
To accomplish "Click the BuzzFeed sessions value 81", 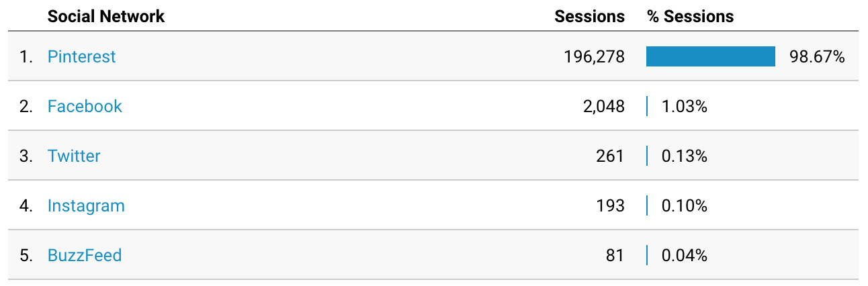I will [x=615, y=256].
